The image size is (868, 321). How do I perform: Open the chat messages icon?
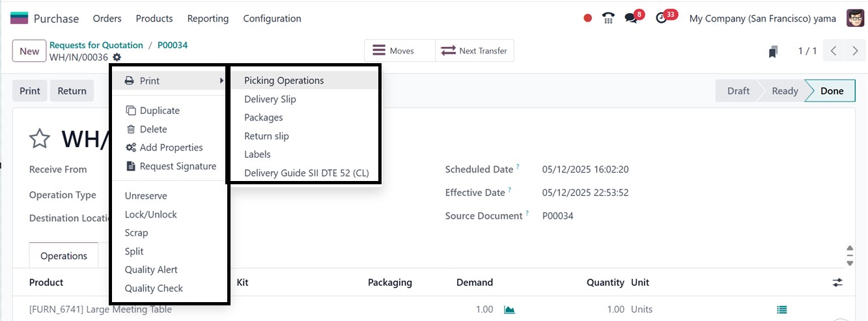(x=631, y=18)
